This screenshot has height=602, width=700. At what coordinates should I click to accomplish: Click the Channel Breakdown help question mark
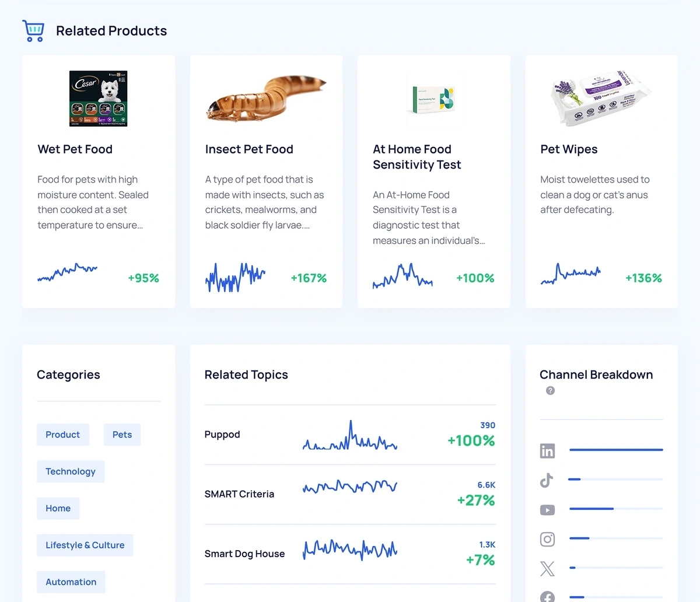[x=550, y=391]
